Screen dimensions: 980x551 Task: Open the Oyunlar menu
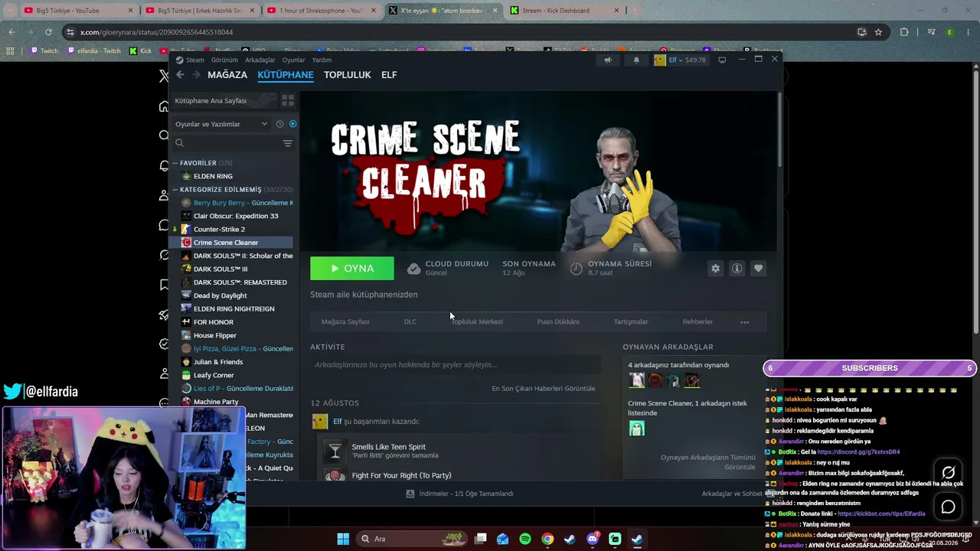[x=293, y=60]
